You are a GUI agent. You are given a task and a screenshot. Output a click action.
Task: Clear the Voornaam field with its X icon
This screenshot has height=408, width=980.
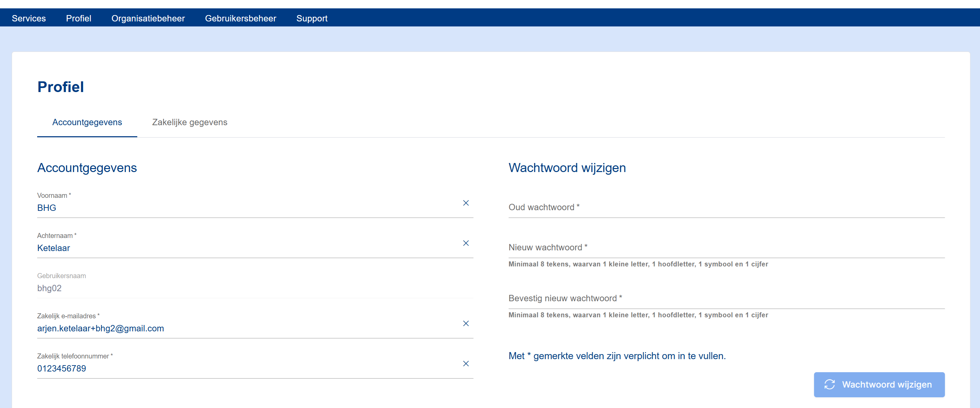pos(466,203)
